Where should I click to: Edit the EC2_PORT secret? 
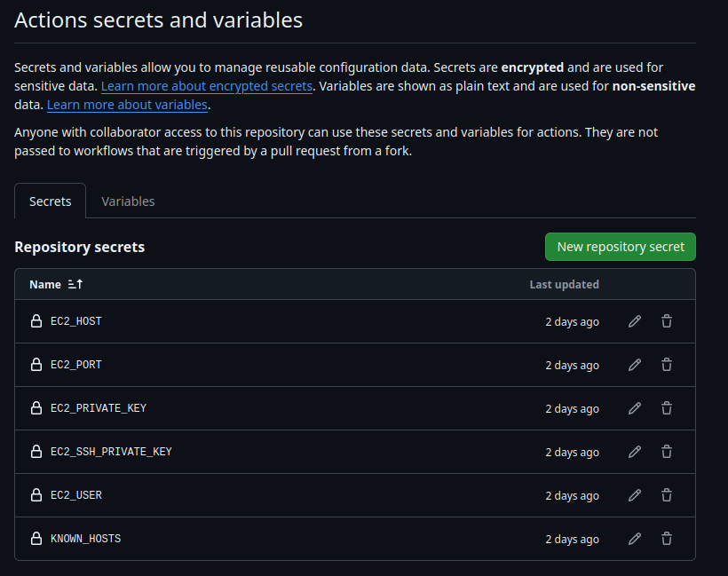pos(634,364)
